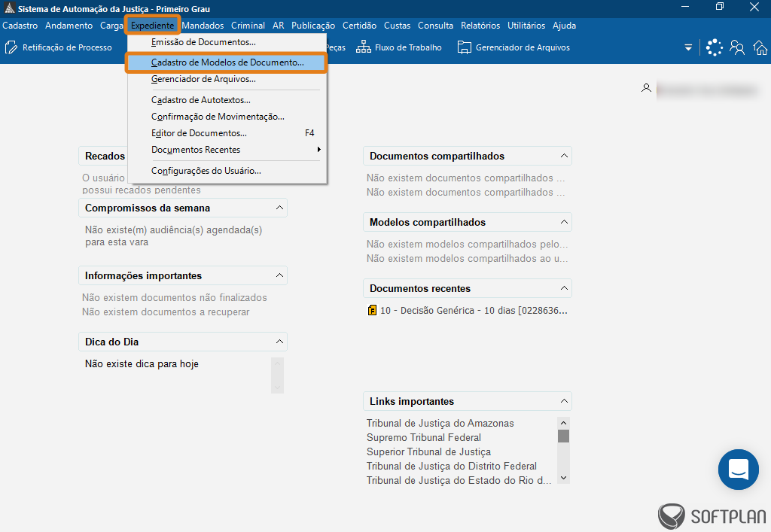Click the Retificação de Processo pencil icon
This screenshot has width=771, height=532.
[x=11, y=47]
